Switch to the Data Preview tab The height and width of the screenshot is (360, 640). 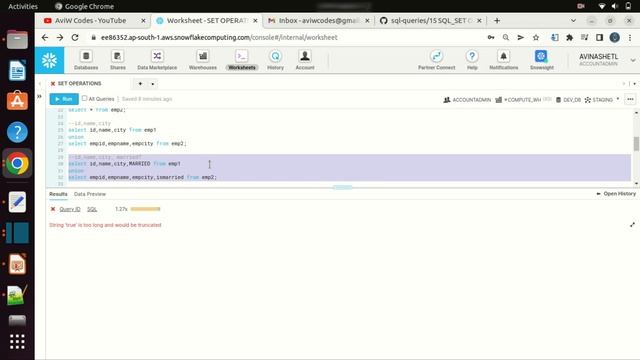click(x=90, y=194)
